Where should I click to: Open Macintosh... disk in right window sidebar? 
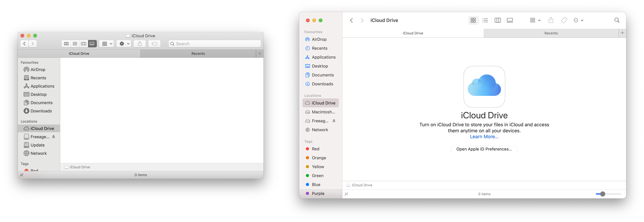coord(321,112)
